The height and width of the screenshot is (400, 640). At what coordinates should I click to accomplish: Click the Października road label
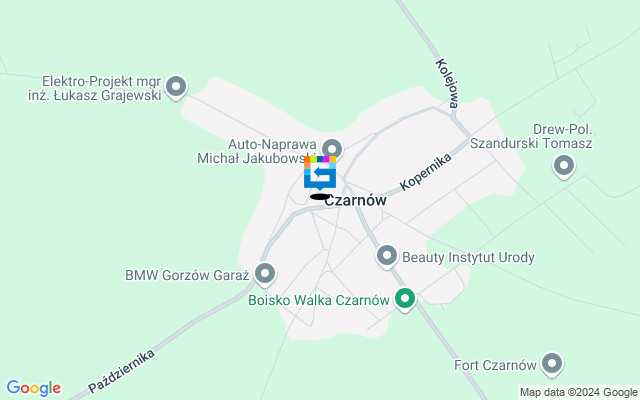click(x=122, y=371)
